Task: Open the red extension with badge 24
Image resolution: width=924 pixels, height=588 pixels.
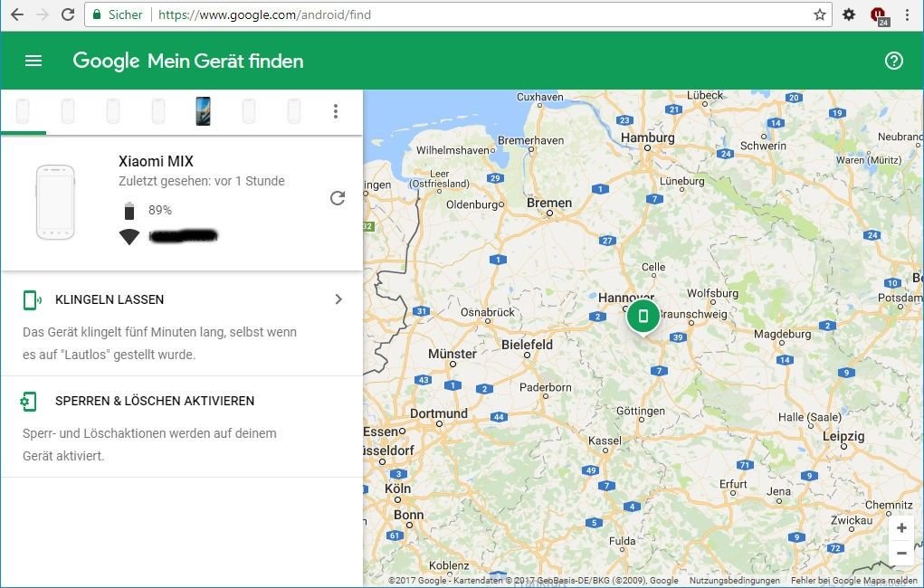Action: click(880, 16)
